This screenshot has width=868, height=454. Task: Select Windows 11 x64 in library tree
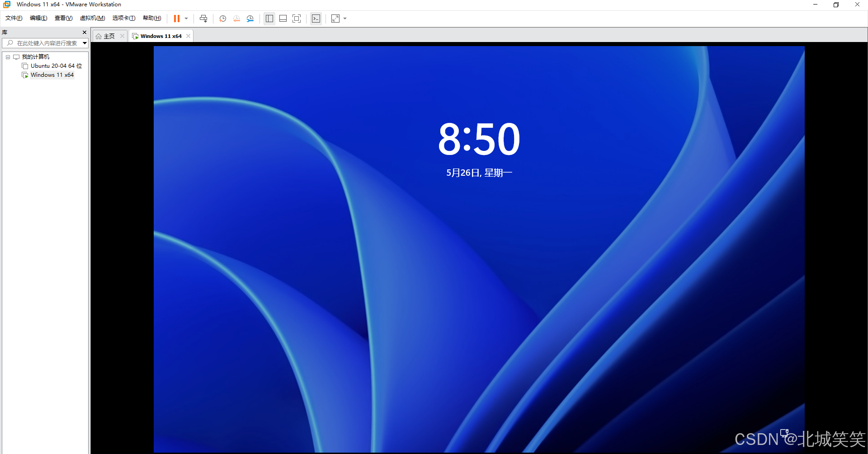pyautogui.click(x=52, y=75)
